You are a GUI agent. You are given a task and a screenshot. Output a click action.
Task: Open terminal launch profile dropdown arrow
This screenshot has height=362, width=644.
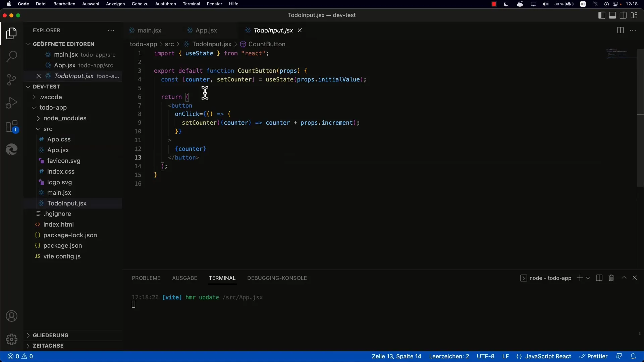(588, 278)
